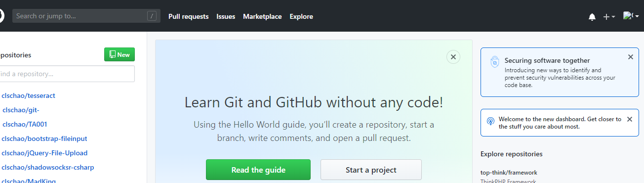Click the shield security icon
The image size is (644, 183).
495,62
